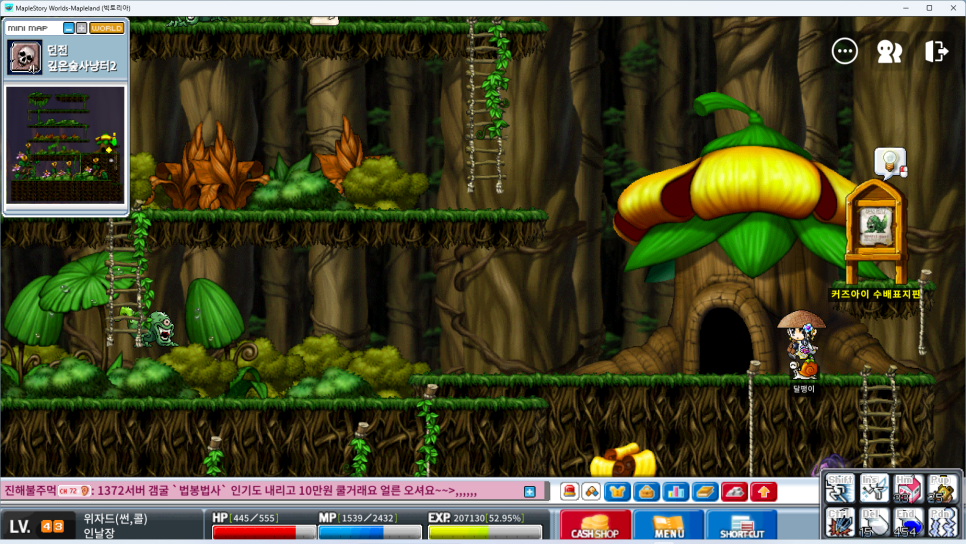Click the map name 깊은숲사냥터2
This screenshot has height=544, width=966.
[82, 66]
